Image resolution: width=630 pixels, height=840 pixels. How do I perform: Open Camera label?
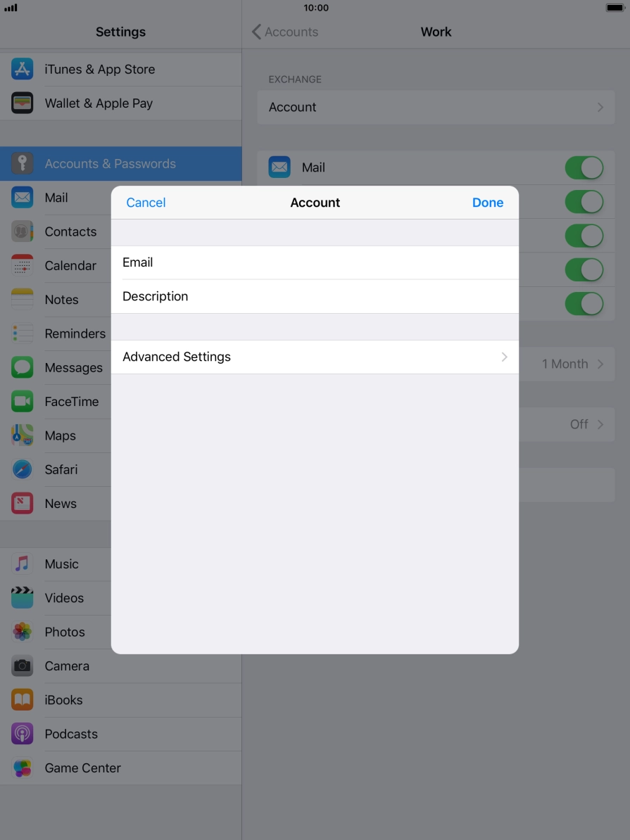click(x=67, y=666)
